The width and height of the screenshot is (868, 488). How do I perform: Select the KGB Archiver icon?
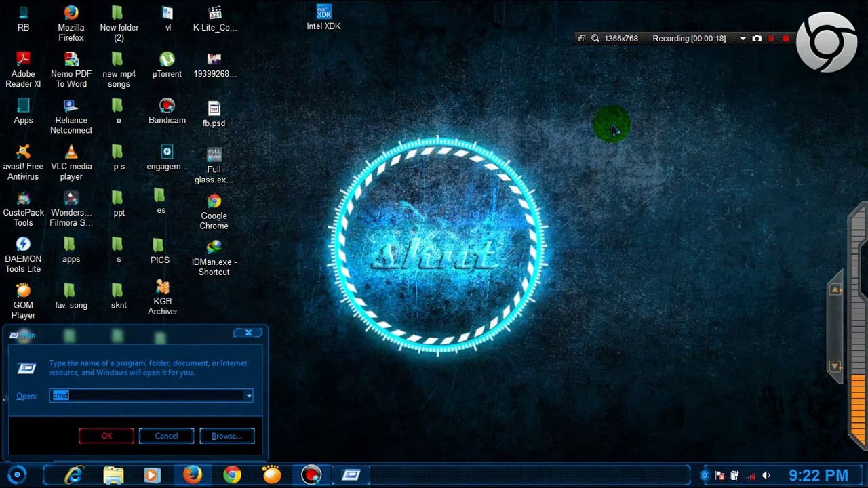[163, 297]
